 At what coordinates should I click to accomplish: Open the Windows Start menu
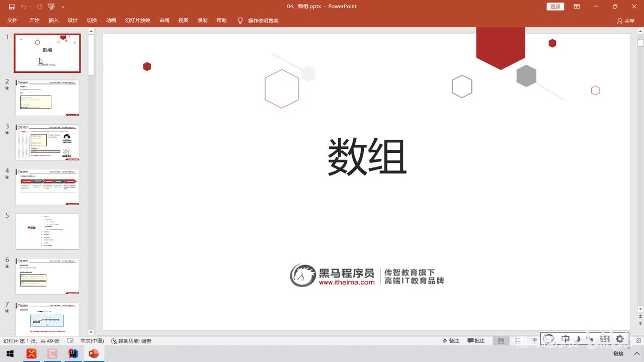pyautogui.click(x=10, y=354)
